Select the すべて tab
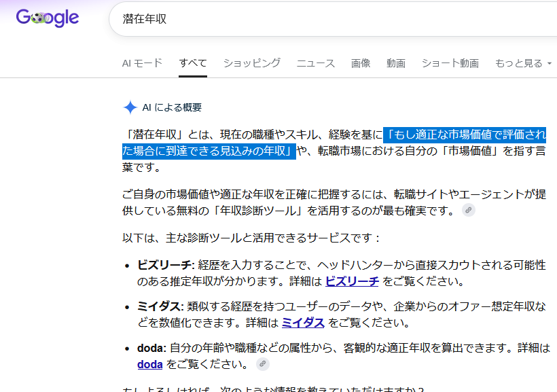Screen dimensions: 557x392 [x=193, y=63]
